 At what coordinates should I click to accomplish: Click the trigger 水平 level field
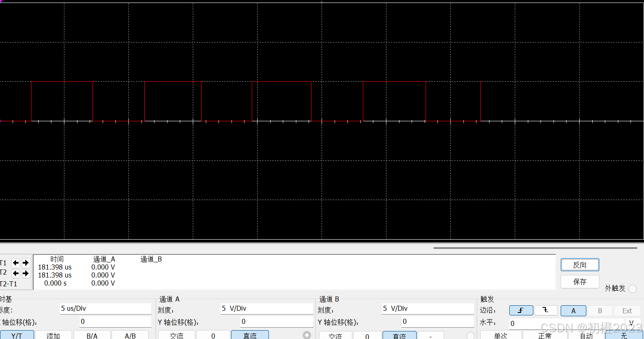pos(566,323)
